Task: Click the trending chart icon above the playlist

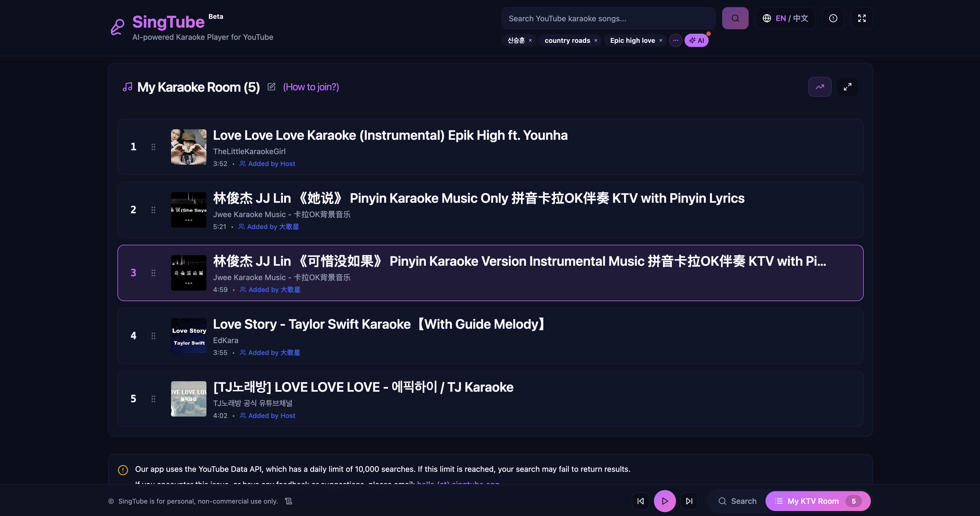Action: click(x=820, y=87)
